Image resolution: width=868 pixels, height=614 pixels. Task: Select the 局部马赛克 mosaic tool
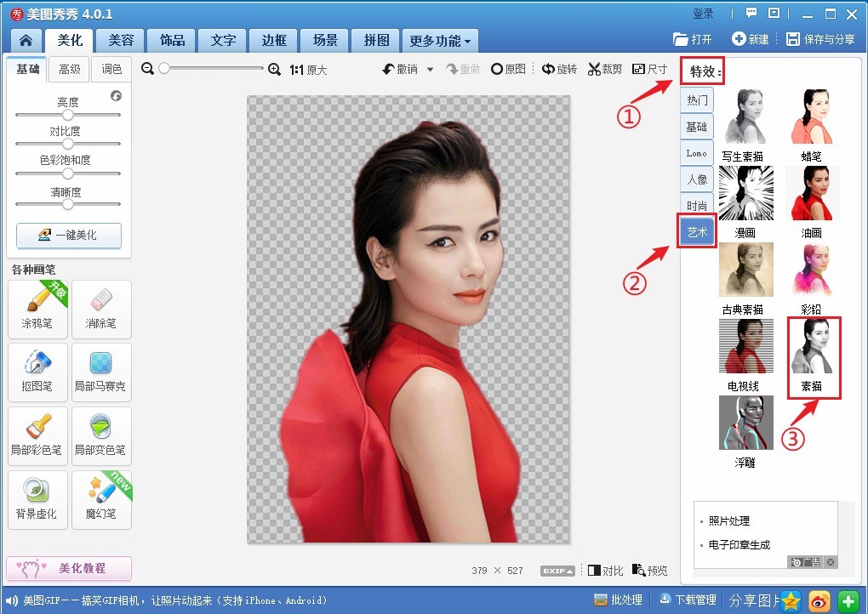pos(101,372)
